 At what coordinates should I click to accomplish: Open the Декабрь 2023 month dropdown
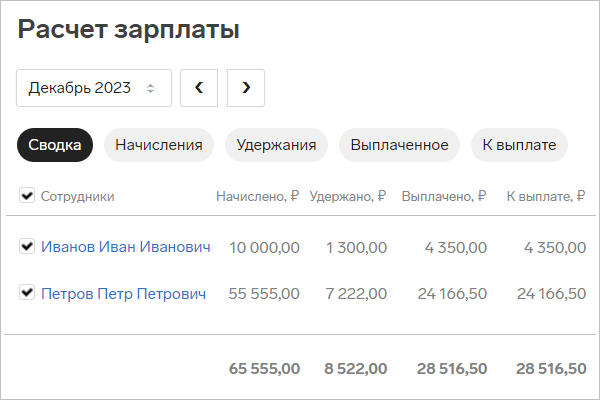[94, 88]
